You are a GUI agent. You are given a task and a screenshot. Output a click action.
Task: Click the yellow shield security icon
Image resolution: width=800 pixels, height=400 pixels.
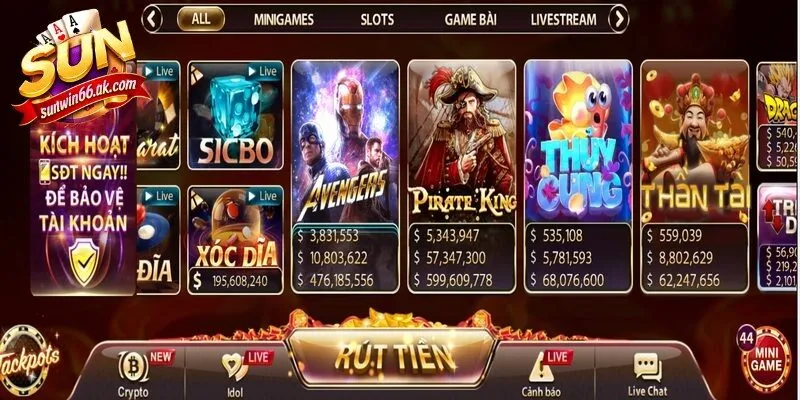(84, 262)
